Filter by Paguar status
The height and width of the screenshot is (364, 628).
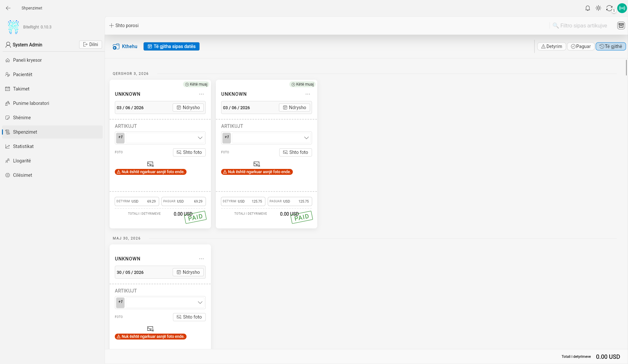coord(581,46)
